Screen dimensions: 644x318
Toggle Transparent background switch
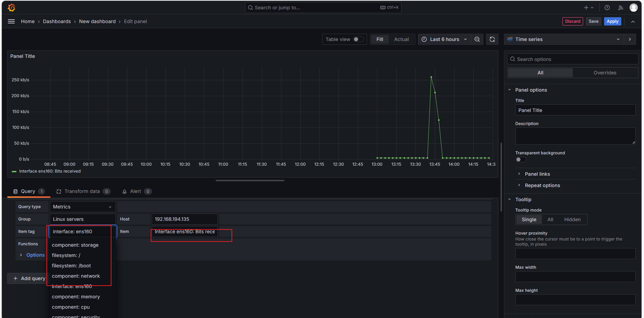point(521,160)
